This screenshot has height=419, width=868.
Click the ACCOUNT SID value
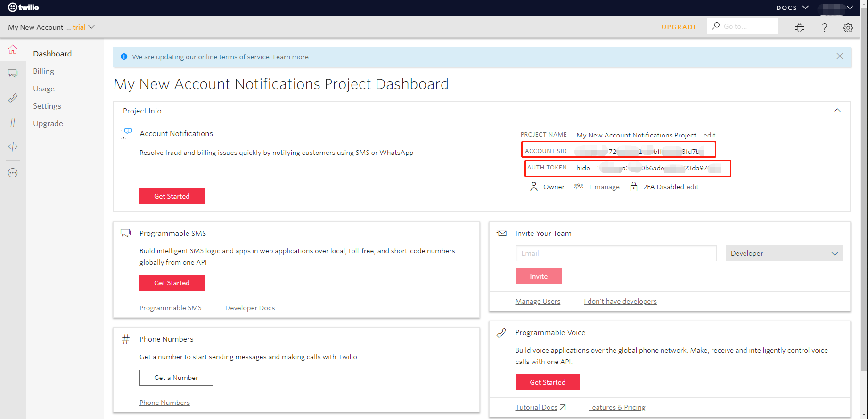639,151
